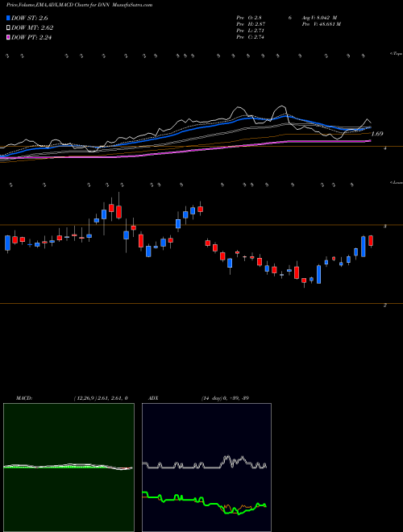Click the magenta DOW PT legend swatch

pyautogui.click(x=9, y=37)
